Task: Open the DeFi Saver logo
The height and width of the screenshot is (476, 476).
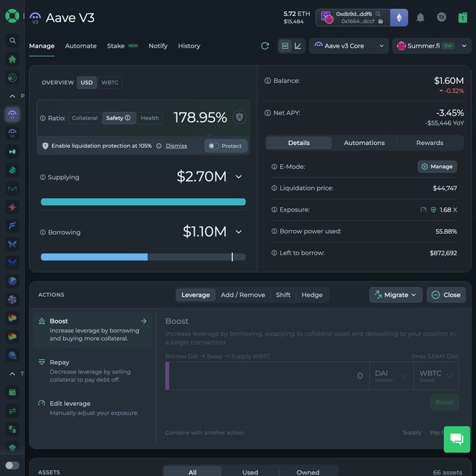Action: 12,16
